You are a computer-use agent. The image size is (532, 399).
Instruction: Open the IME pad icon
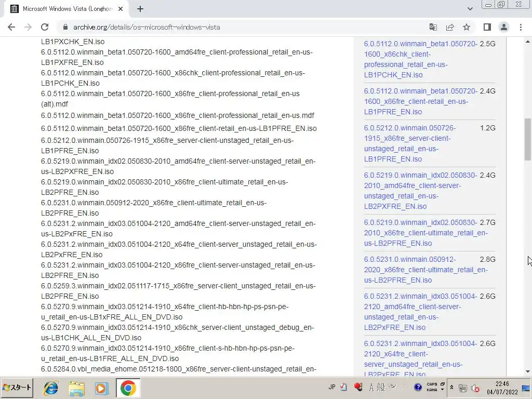[392, 387]
